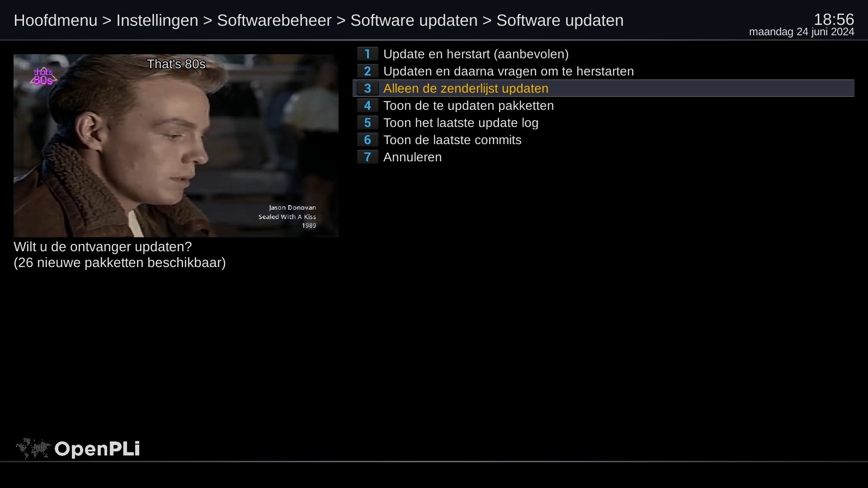Image resolution: width=868 pixels, height=488 pixels.
Task: Click the number 6 key icon
Action: (x=367, y=140)
